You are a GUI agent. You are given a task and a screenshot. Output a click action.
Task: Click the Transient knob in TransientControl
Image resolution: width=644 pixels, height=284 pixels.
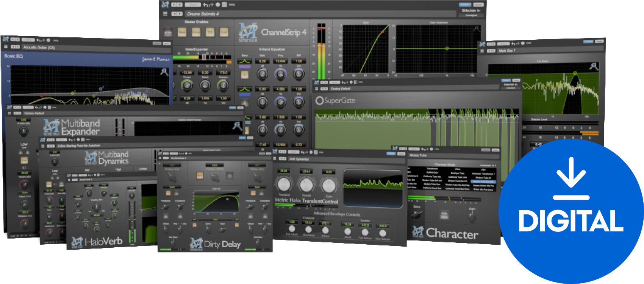[x=284, y=185]
